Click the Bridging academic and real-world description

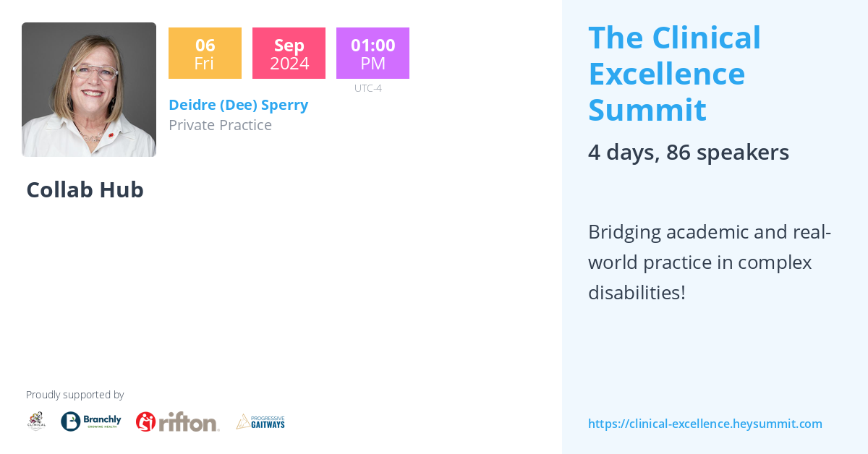pos(709,262)
